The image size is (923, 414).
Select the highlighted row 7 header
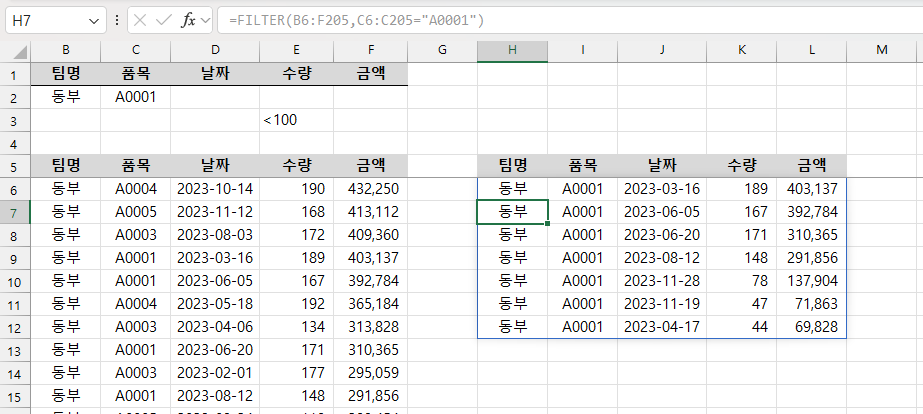click(x=15, y=212)
